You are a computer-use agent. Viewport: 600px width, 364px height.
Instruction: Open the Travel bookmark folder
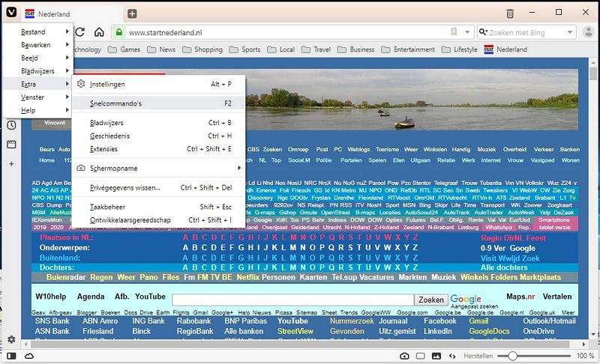pos(316,49)
